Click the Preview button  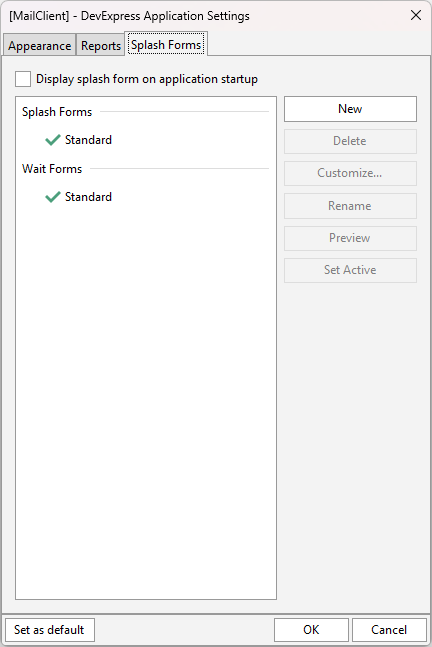(x=350, y=238)
